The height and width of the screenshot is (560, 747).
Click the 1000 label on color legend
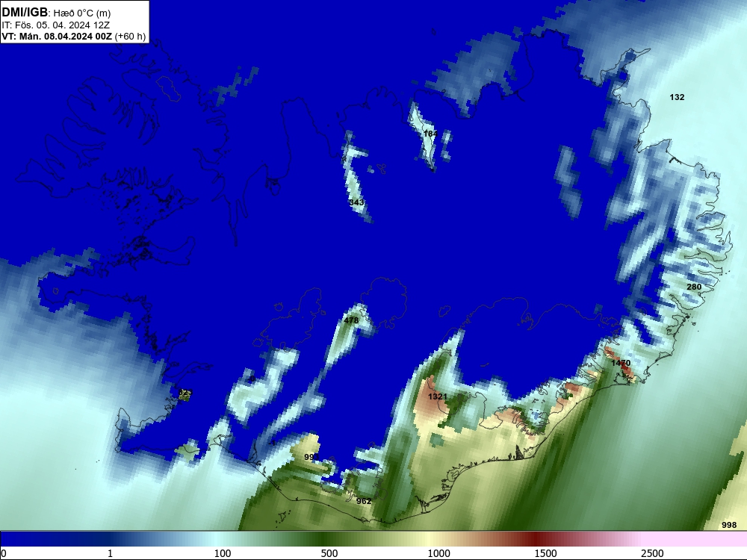click(438, 553)
